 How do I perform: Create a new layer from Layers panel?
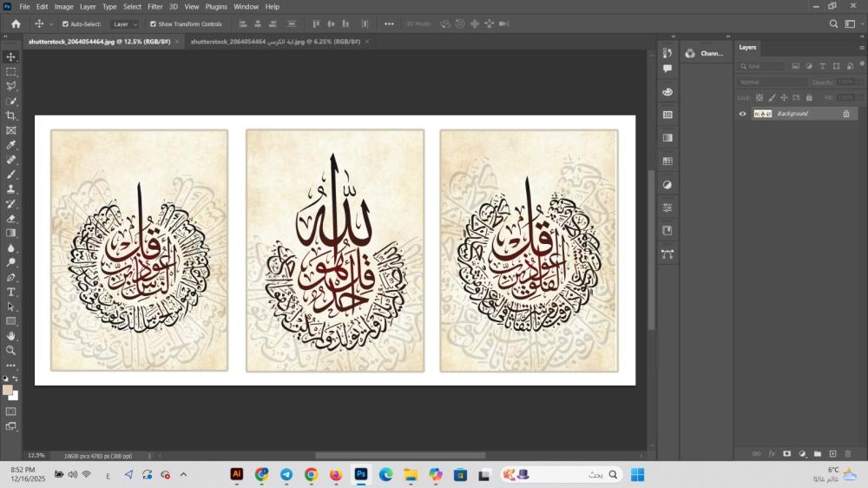[832, 453]
